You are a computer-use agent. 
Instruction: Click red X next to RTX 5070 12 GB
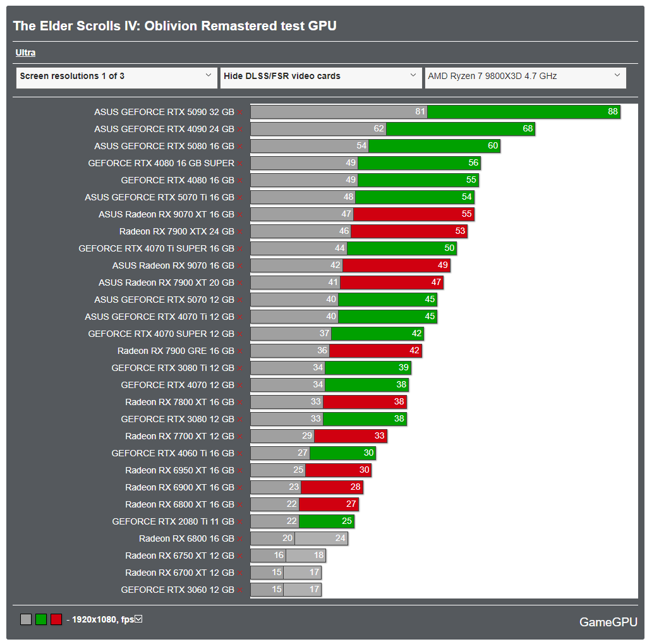click(240, 300)
